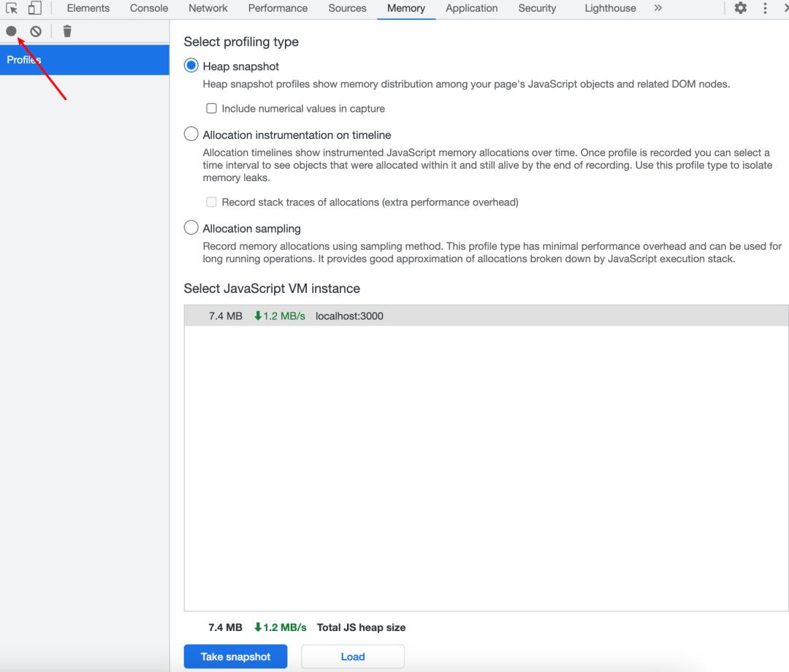This screenshot has height=672, width=789.
Task: Click the Take snapshot button
Action: click(x=235, y=657)
